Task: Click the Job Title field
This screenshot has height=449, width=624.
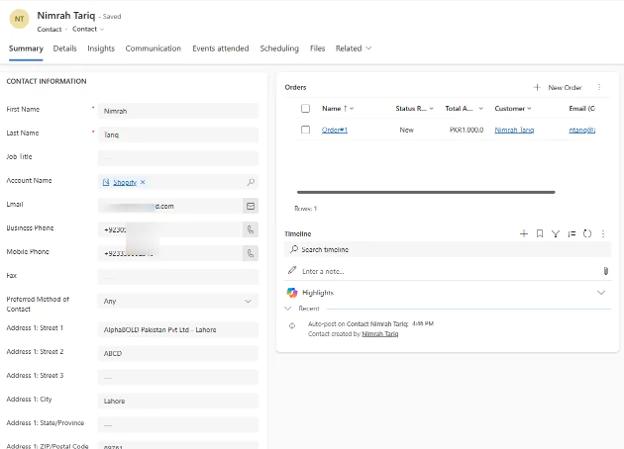Action: coord(178,158)
